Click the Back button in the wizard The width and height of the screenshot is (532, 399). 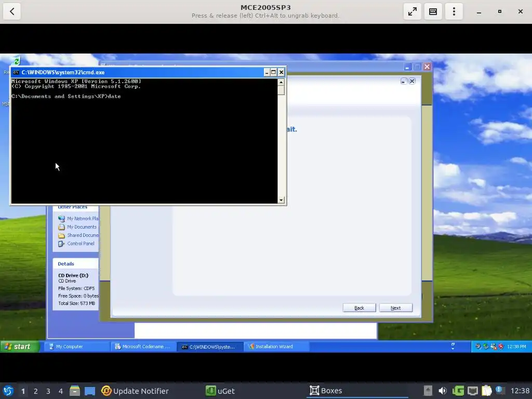click(x=359, y=308)
